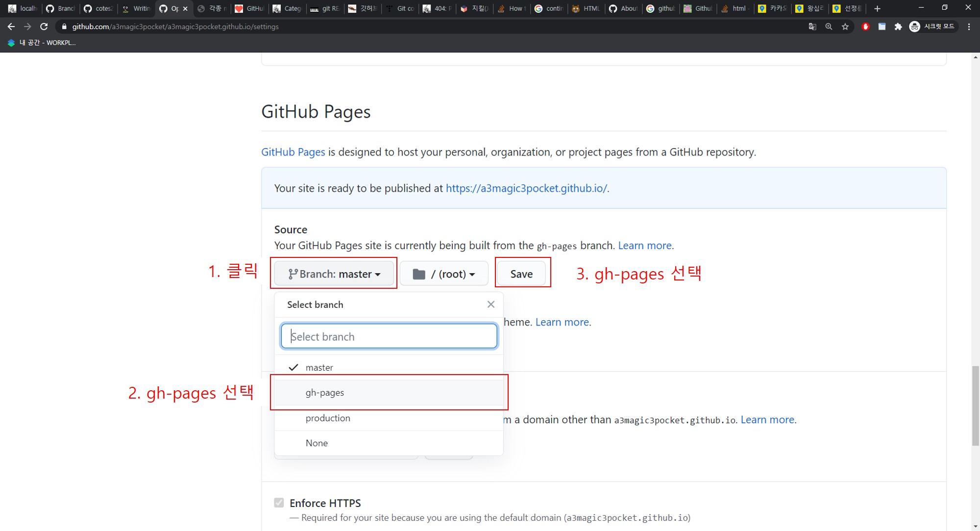Save the GitHub Pages source
Viewport: 980px width, 531px height.
pyautogui.click(x=521, y=274)
